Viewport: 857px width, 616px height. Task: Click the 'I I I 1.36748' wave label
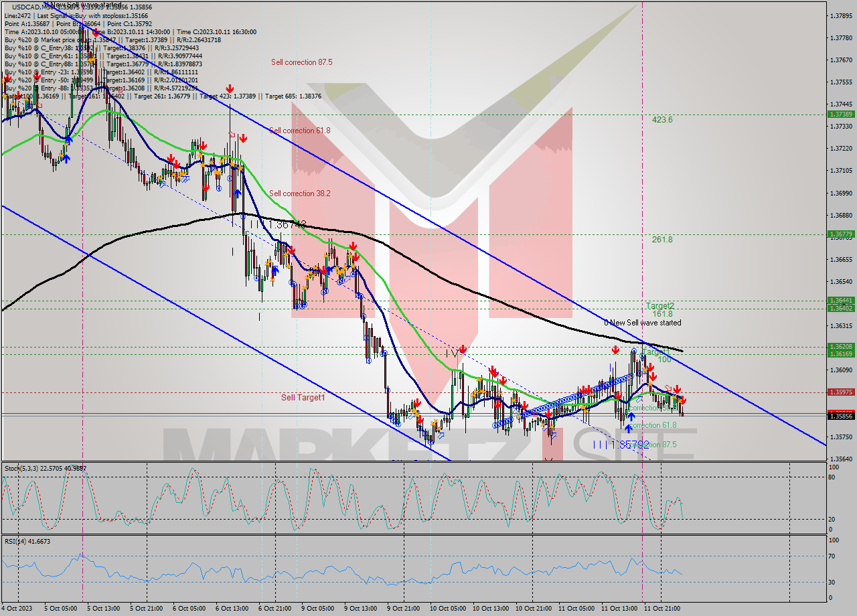point(278,224)
